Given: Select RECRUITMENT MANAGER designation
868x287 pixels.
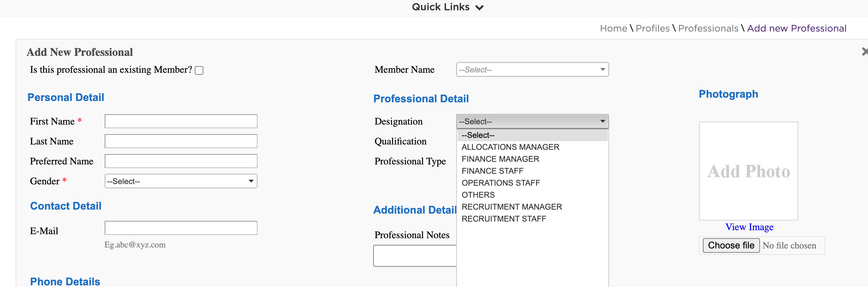Looking at the screenshot, I should (532, 207).
